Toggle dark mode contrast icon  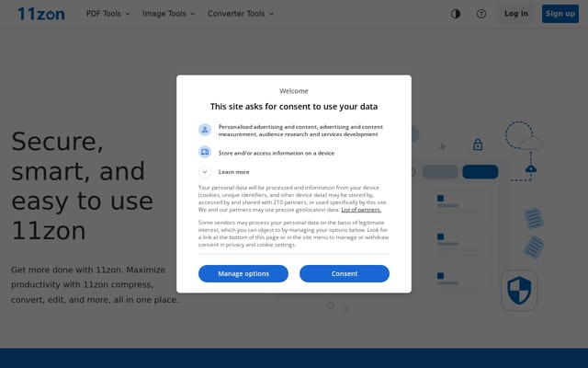tap(456, 14)
